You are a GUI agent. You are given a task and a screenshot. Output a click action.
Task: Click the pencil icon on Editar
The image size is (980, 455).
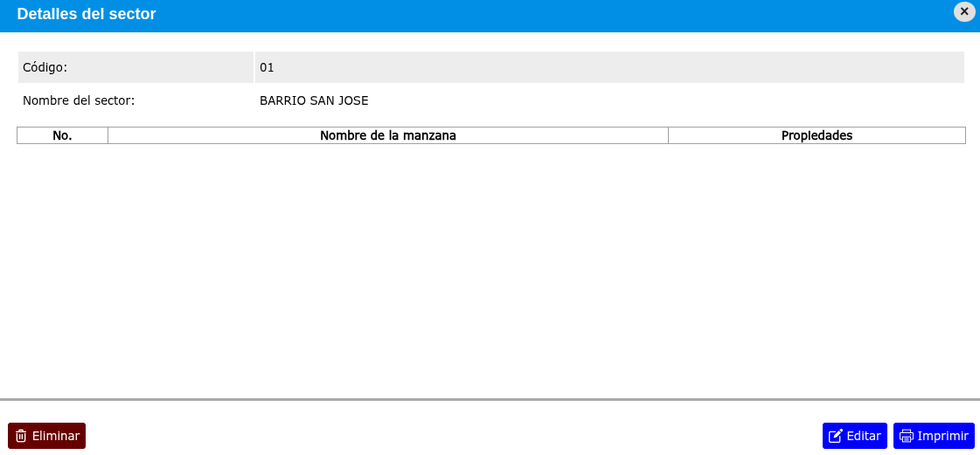tap(835, 436)
